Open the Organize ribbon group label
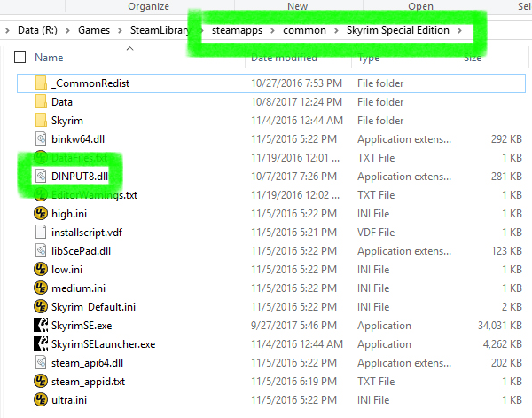The height and width of the screenshot is (418, 532). tap(149, 6)
